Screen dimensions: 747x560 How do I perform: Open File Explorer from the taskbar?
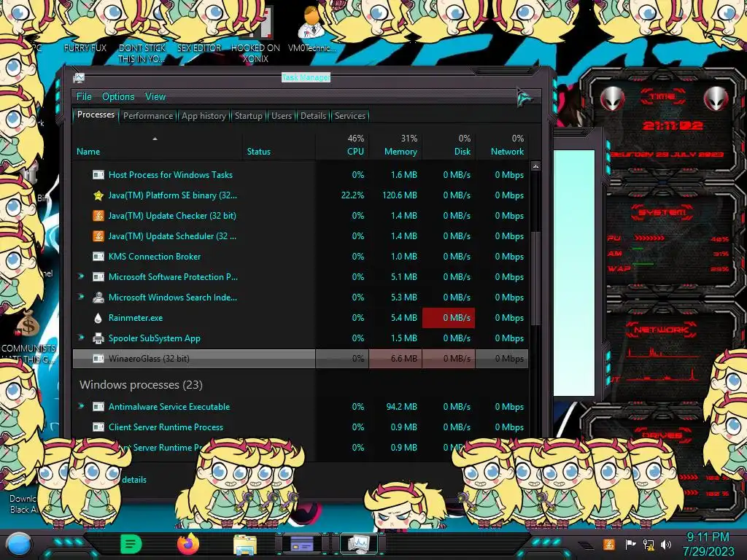[245, 544]
